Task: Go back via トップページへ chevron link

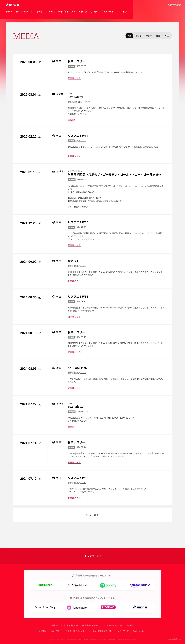Action: tap(91, 556)
